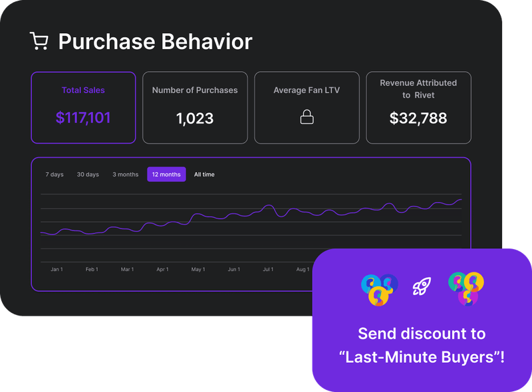Click the $32,788 revenue value

coord(418,118)
